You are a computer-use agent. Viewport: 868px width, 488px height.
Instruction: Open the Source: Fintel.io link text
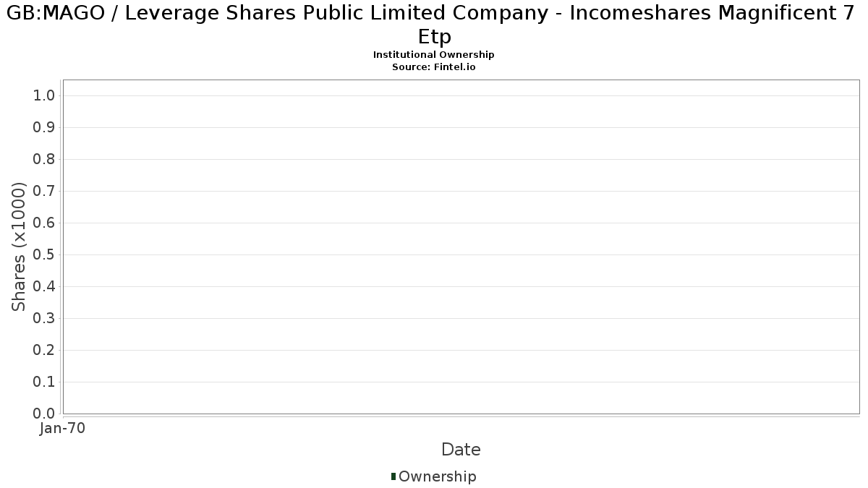tap(434, 67)
